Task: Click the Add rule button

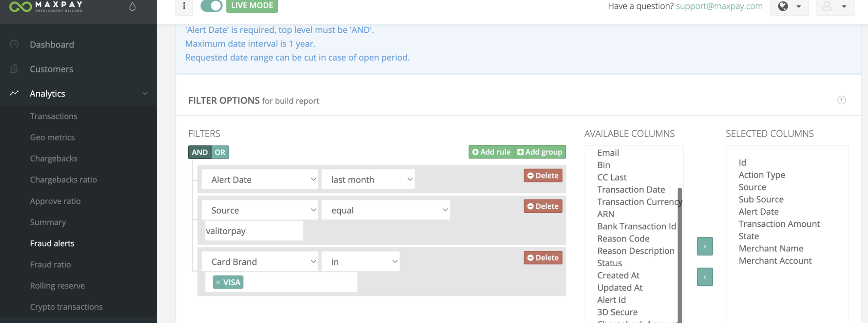Action: (x=491, y=152)
